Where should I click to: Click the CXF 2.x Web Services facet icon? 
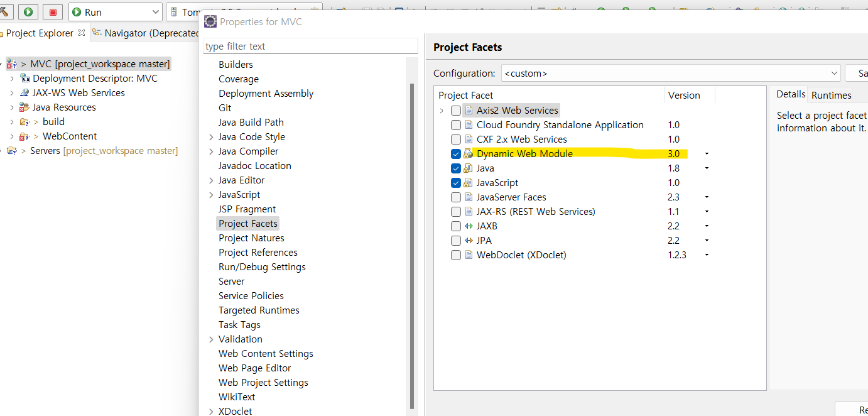tap(469, 140)
